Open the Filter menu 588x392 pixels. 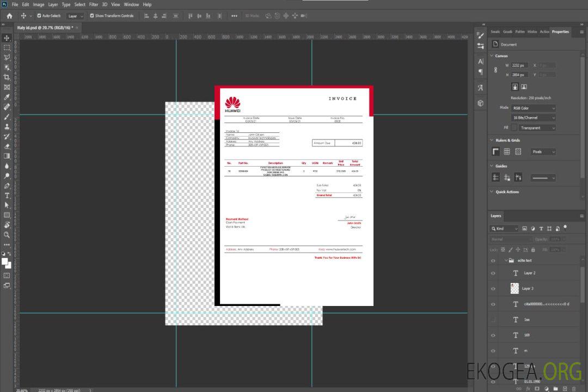94,4
